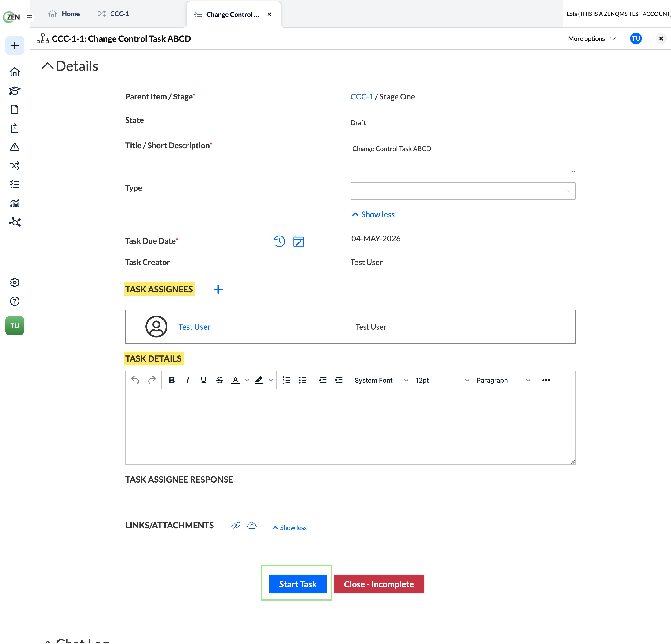Toggle Strikethrough formatting
671x644 pixels.
pyautogui.click(x=219, y=380)
